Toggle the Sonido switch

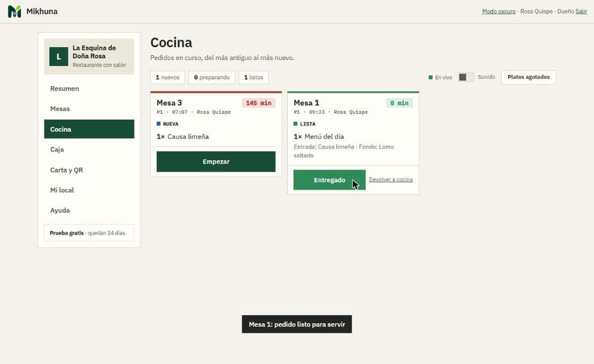click(465, 77)
